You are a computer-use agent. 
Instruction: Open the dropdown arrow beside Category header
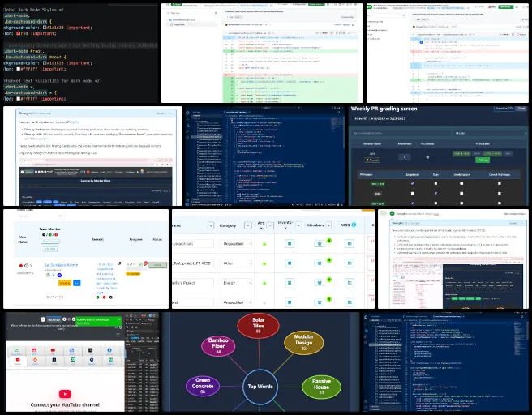[248, 225]
